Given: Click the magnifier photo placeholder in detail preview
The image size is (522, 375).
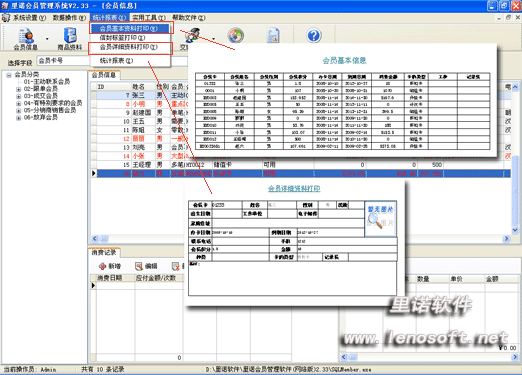Looking at the screenshot, I should [380, 218].
